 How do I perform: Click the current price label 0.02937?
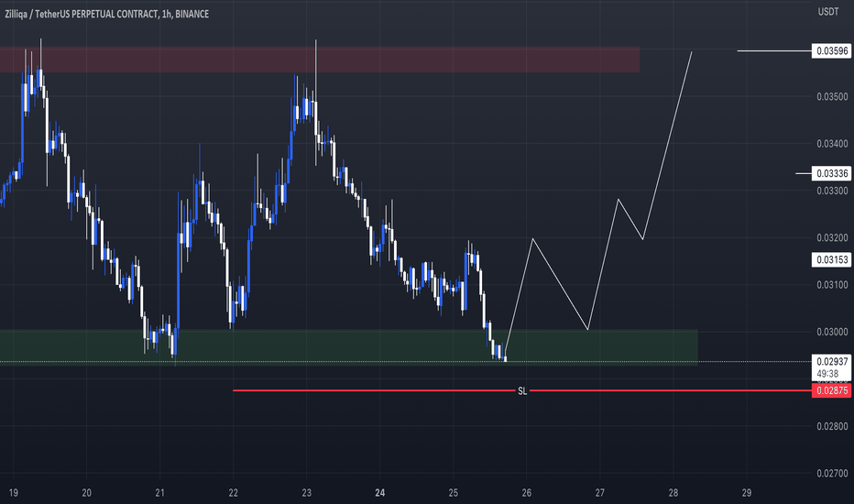click(x=832, y=361)
